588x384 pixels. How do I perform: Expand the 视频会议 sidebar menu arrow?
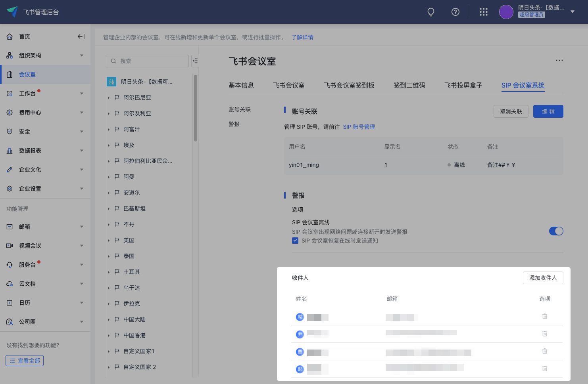pos(82,246)
